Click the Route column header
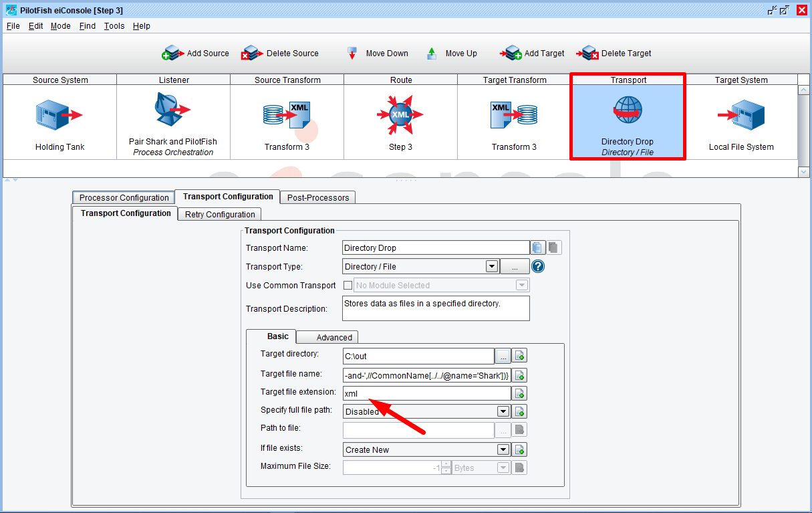 coord(401,80)
